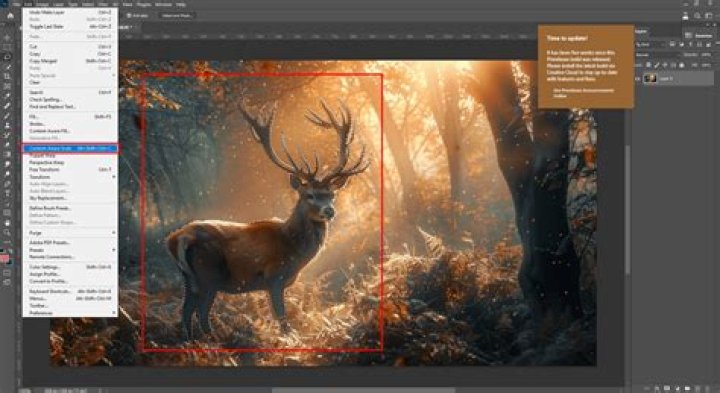Viewport: 720px width, 393px height.
Task: Choose Toggle Last State
Action: pos(70,27)
